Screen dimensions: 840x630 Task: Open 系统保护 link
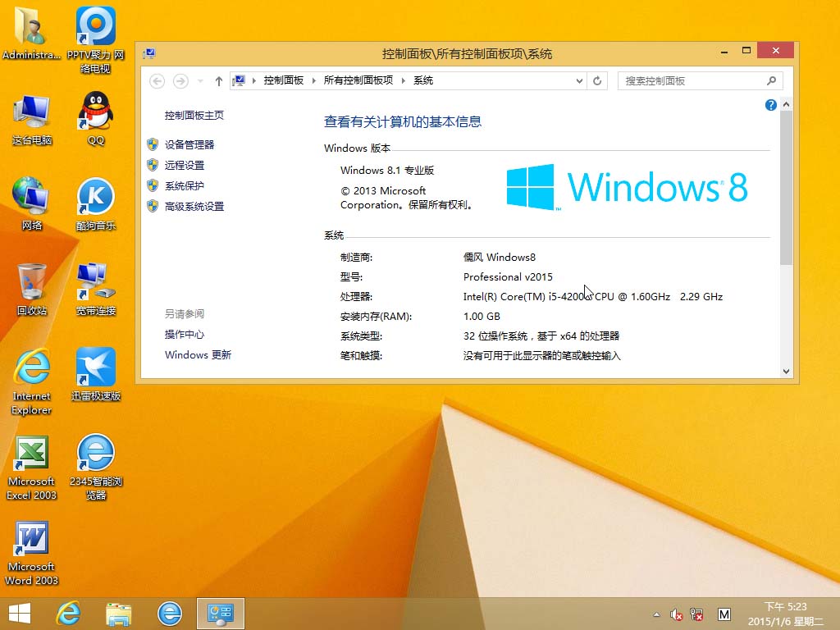[x=185, y=186]
